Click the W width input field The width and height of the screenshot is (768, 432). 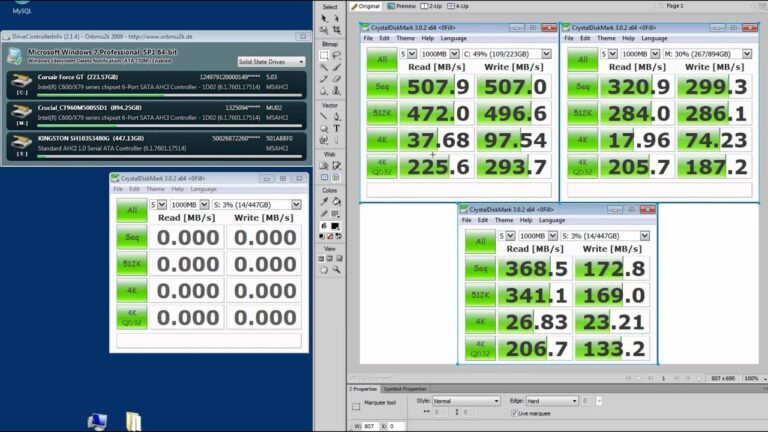tap(371, 426)
